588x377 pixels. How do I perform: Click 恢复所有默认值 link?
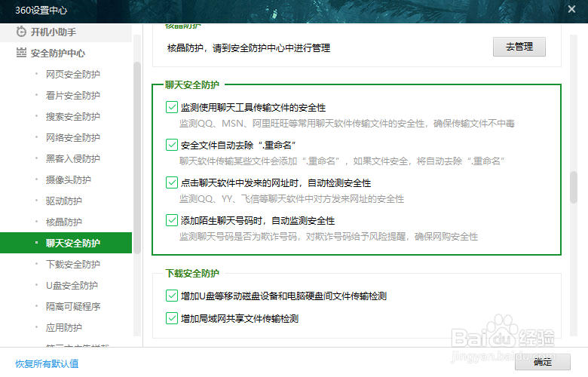tap(47, 363)
